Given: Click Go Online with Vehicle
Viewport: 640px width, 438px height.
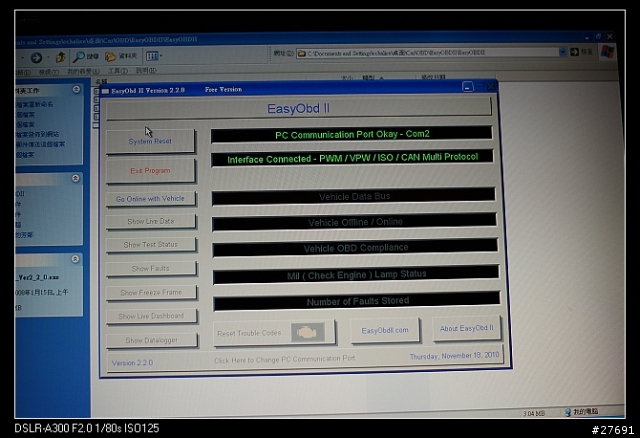Looking at the screenshot, I should pyautogui.click(x=151, y=199).
